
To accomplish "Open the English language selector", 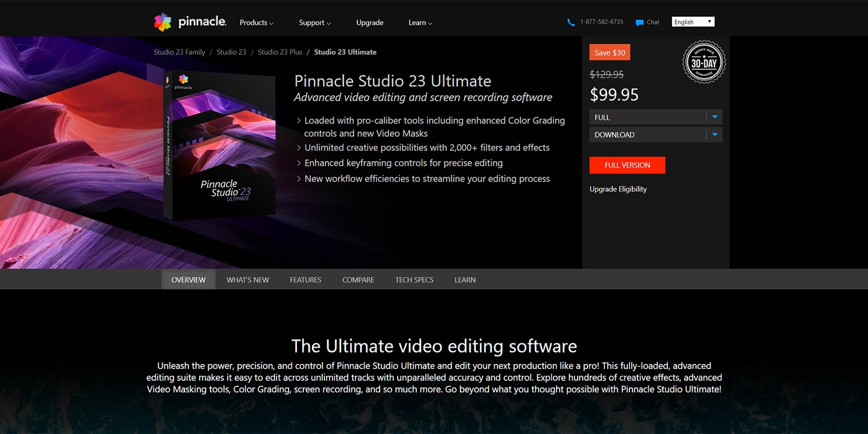I will [693, 22].
